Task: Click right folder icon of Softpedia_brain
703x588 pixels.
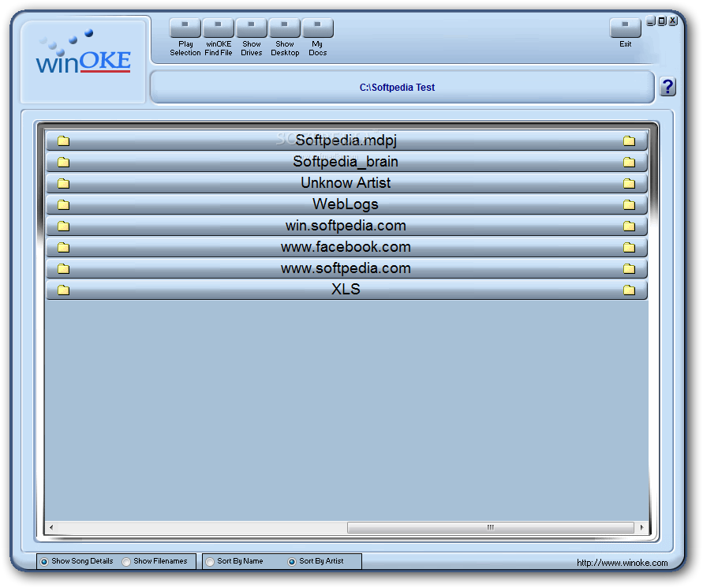Action: 629,162
